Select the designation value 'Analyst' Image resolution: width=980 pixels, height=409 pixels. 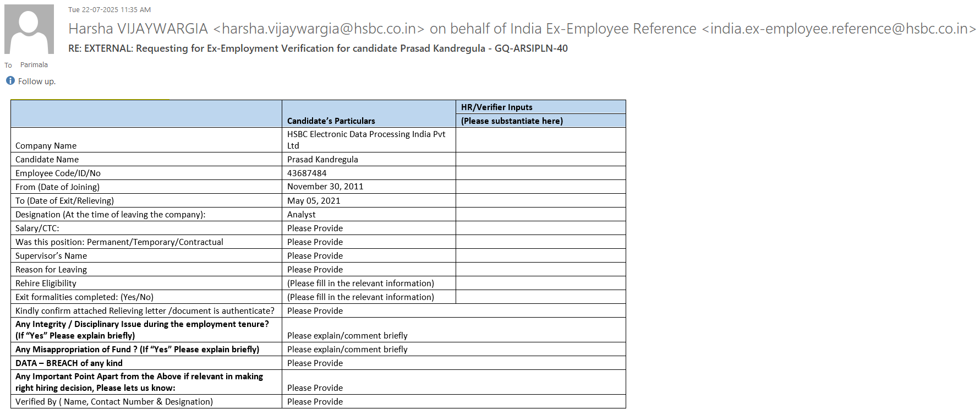click(x=302, y=215)
